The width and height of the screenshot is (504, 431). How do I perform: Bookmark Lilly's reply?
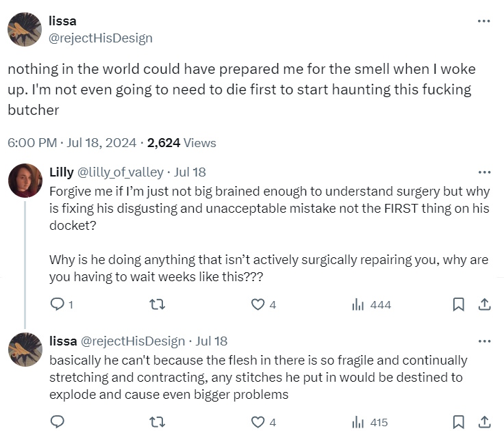458,304
